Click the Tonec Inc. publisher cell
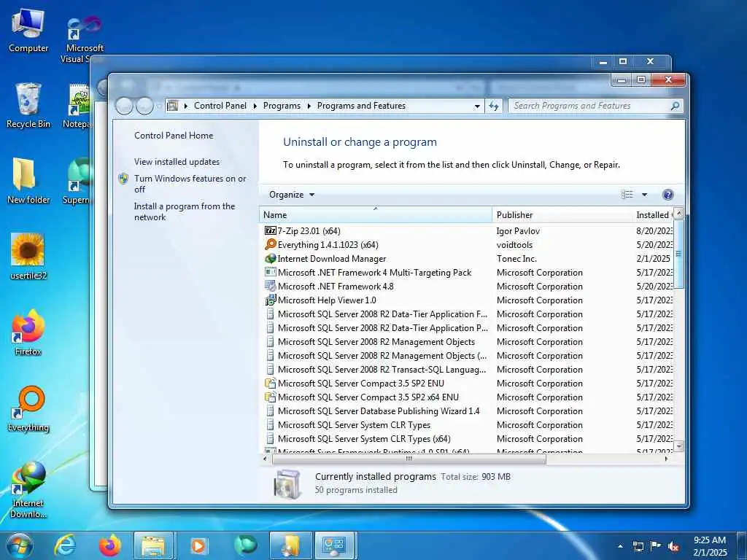Screen dimensions: 747x560 tap(516, 259)
